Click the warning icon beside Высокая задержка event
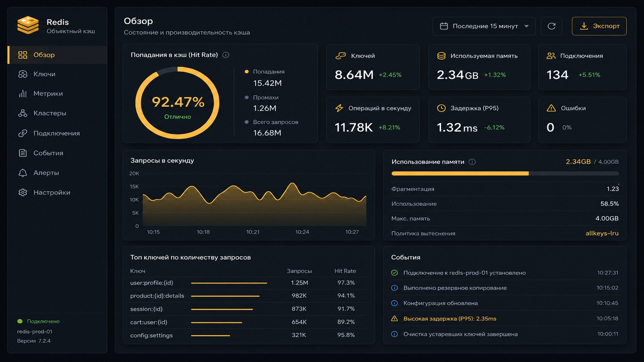Screen dimensions: 644x362 point(394,319)
